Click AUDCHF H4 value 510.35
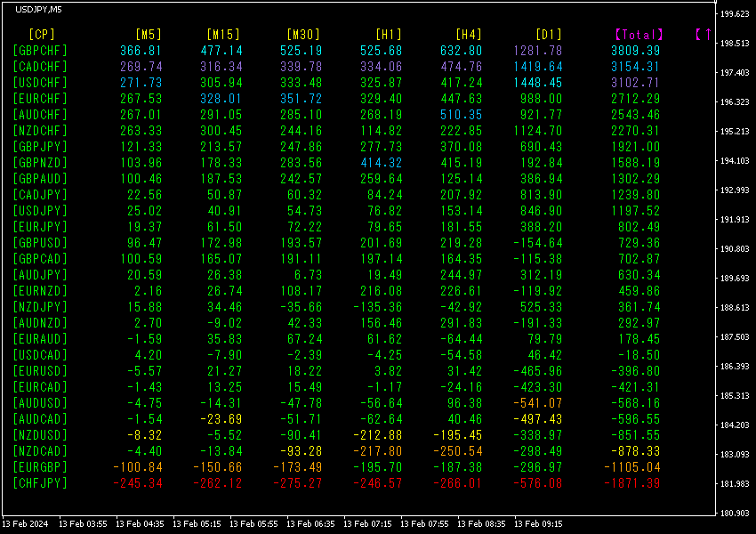Image resolution: width=756 pixels, height=534 pixels. click(461, 114)
